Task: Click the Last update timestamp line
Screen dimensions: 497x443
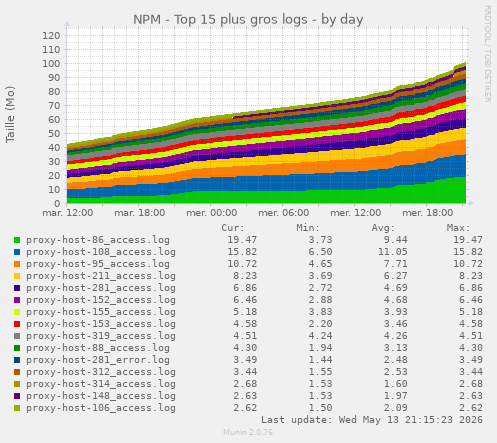Action: tap(372, 420)
